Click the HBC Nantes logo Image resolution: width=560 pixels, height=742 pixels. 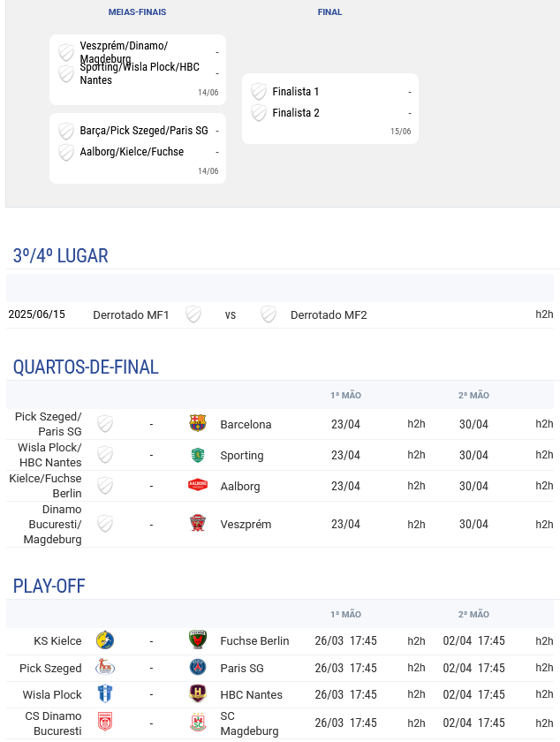click(x=197, y=693)
